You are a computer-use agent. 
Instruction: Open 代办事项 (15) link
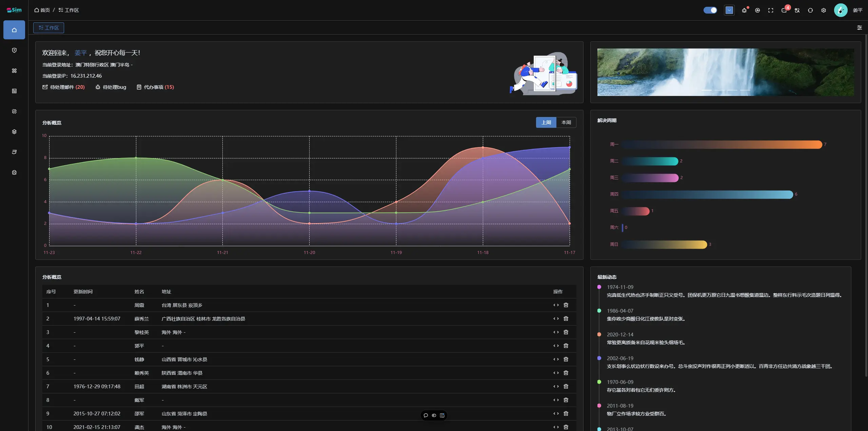(x=155, y=87)
